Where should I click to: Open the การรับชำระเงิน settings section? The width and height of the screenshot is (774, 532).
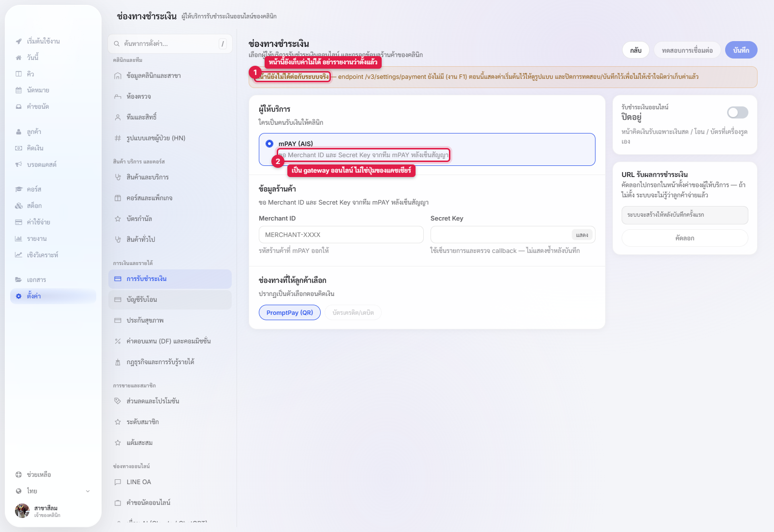(170, 279)
